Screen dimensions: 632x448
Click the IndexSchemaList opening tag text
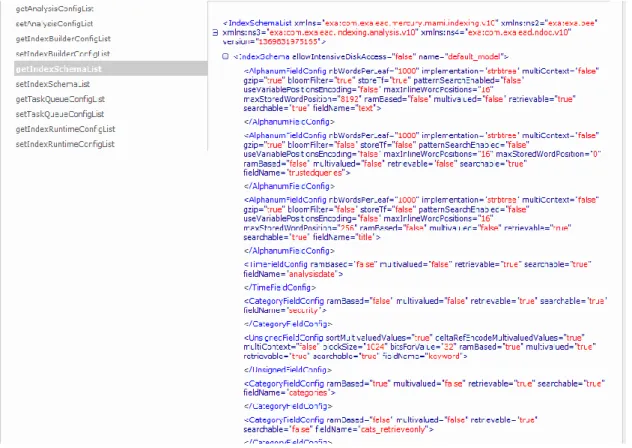(x=410, y=32)
